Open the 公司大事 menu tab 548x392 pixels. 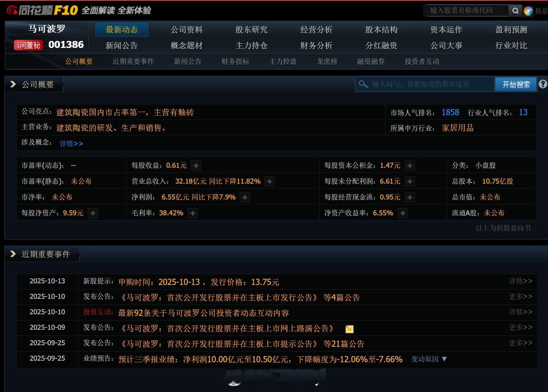click(x=446, y=46)
